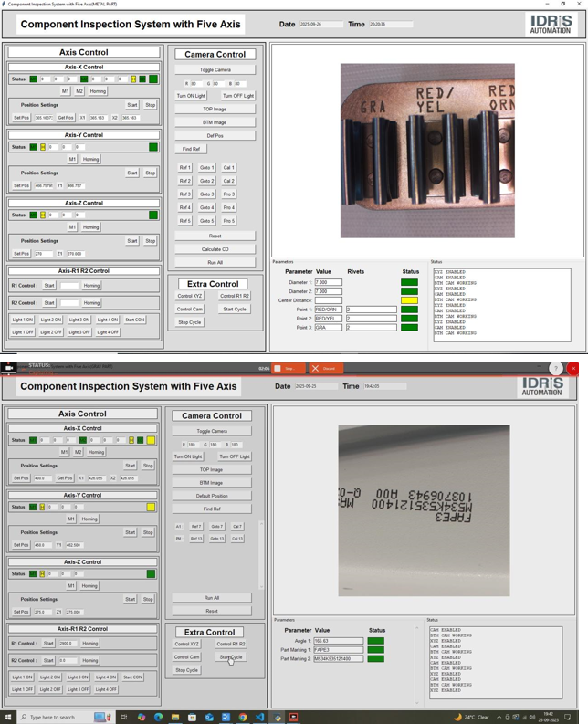588x724 pixels.
Task: Click the Goto 13 button
Action: (x=216, y=539)
